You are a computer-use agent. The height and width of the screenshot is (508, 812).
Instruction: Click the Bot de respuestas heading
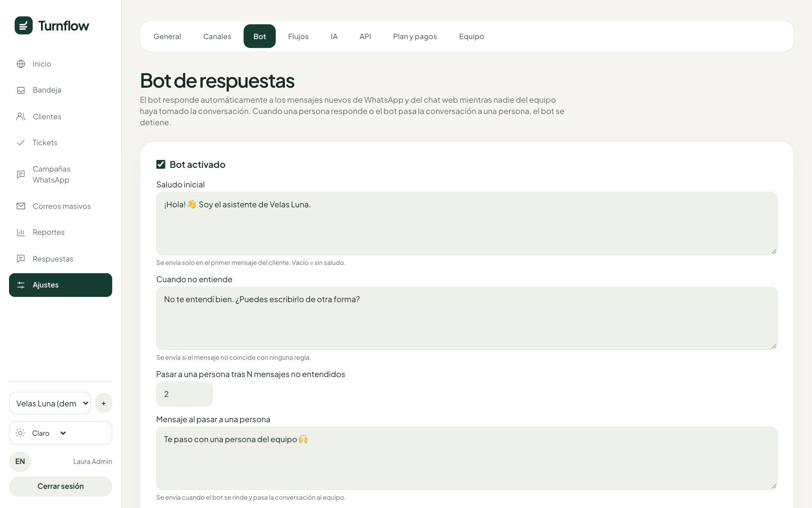(217, 81)
